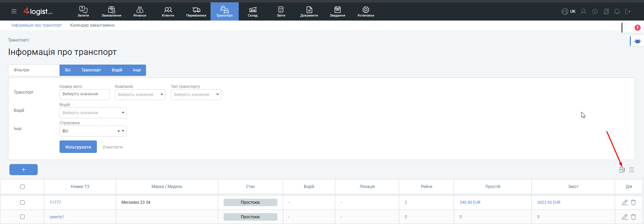The height and width of the screenshot is (224, 644).
Task: Select the qwerty1 row checkbox
Action: 22,217
